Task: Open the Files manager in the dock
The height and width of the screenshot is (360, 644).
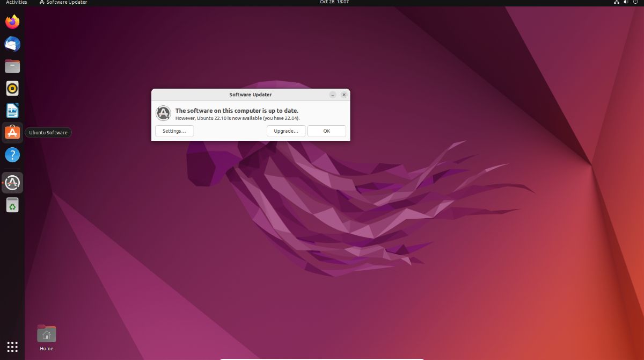Action: click(12, 66)
